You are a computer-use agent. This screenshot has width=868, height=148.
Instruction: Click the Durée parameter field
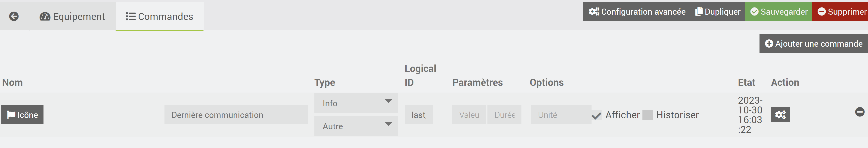(x=504, y=115)
